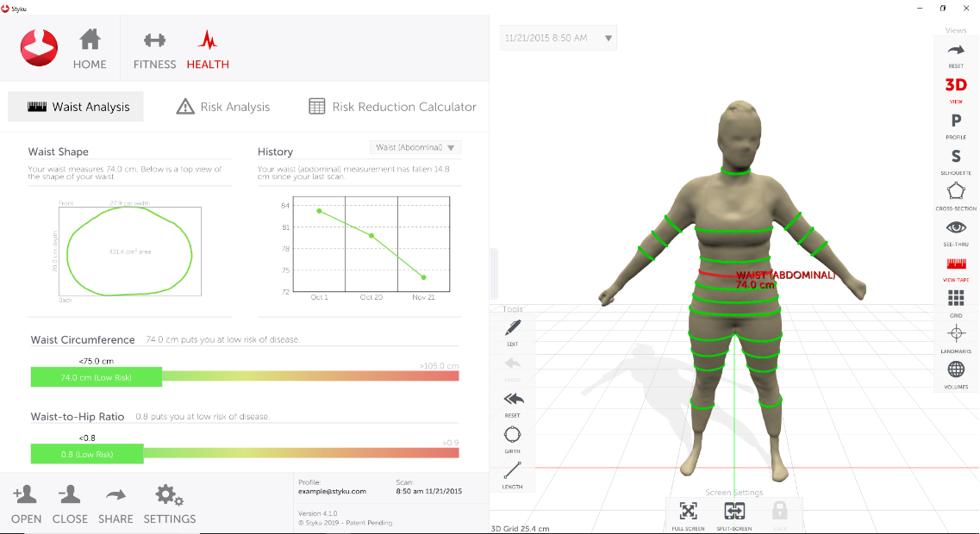Show body Volumes globe icon
The height and width of the screenshot is (534, 980).
[x=956, y=370]
